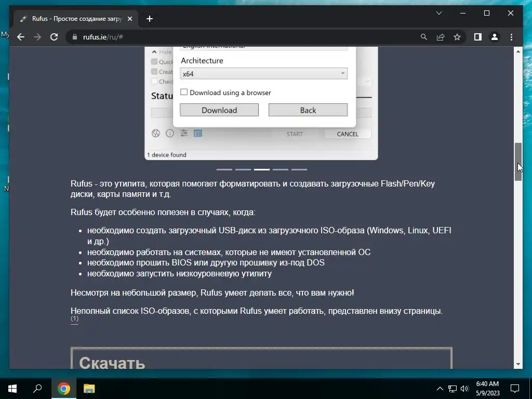Image resolution: width=532 pixels, height=399 pixels.
Task: Open the Windows Start menu
Action: point(12,389)
